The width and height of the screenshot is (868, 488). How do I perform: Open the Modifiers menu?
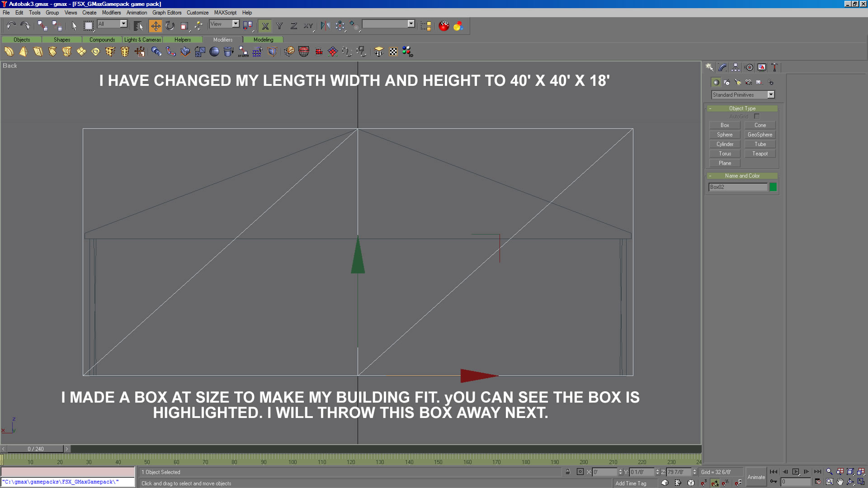coord(111,13)
